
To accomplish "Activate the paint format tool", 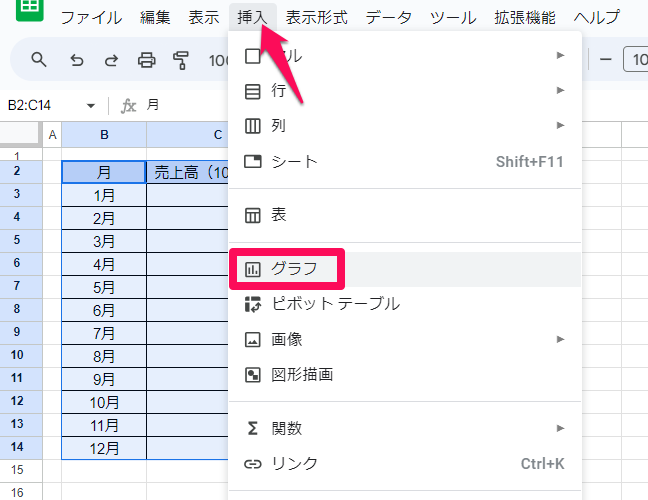I will [181, 60].
